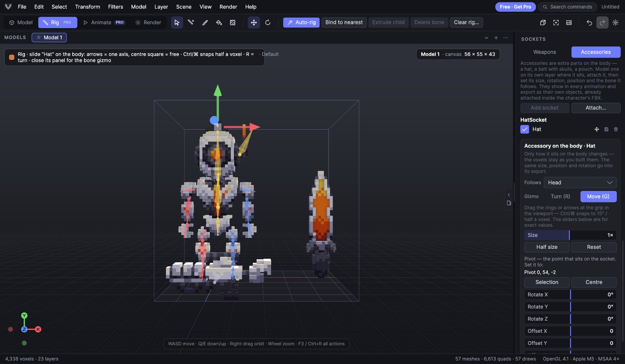Click the hatched square tool icon

pyautogui.click(x=233, y=23)
